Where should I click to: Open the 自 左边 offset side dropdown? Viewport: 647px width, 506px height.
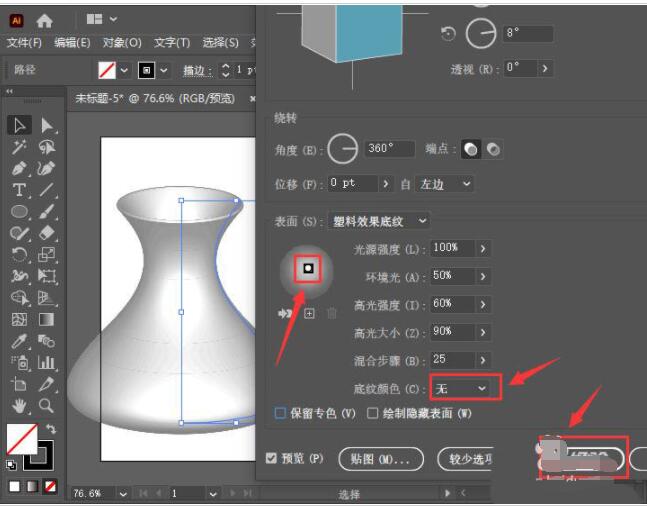pos(444,184)
